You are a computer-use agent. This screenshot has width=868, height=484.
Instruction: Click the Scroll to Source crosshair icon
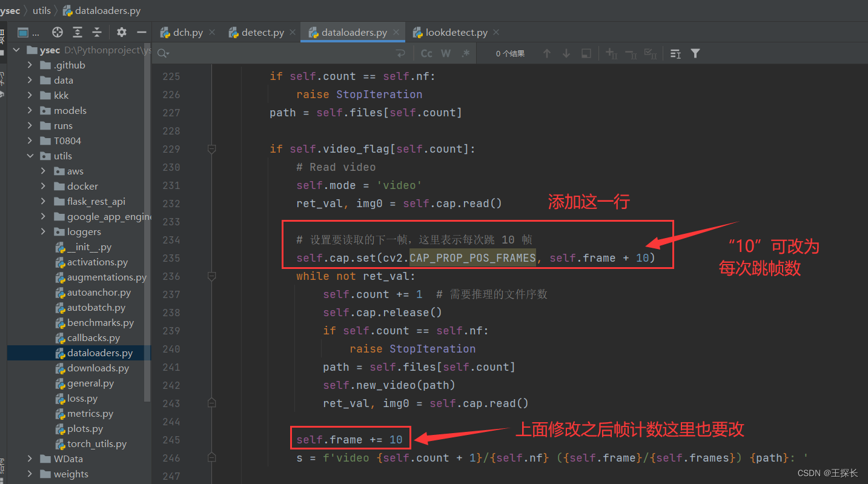tap(57, 32)
